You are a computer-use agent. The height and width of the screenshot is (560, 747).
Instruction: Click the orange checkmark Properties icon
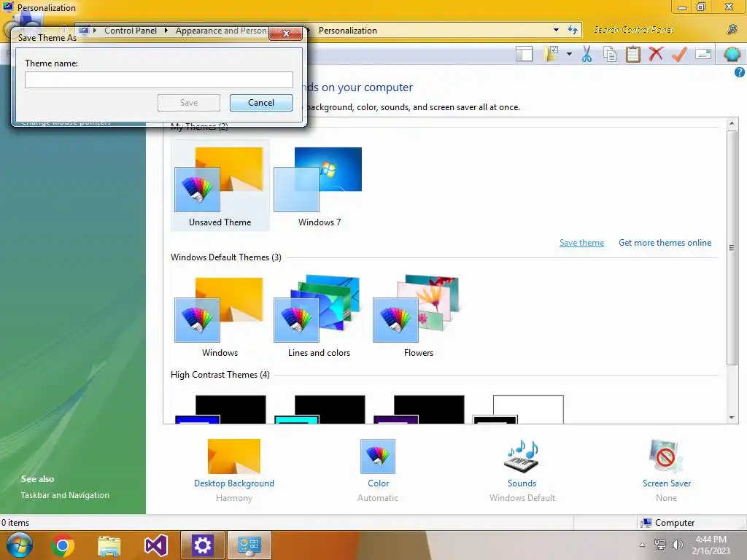pyautogui.click(x=679, y=54)
